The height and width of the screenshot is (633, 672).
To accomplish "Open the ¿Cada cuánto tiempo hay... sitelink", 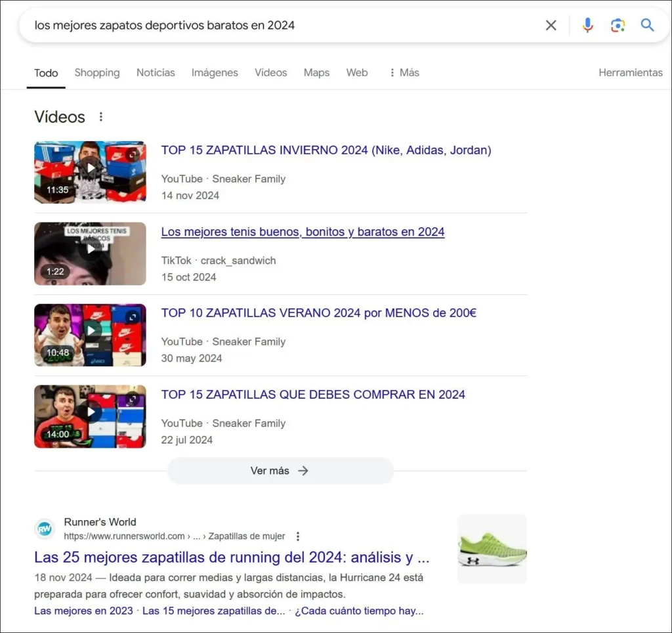I will [359, 611].
